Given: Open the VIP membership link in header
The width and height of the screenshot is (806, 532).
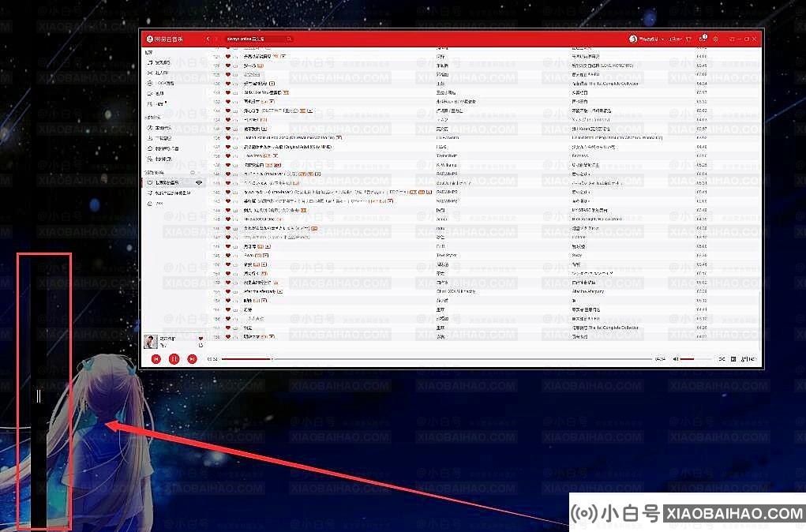Looking at the screenshot, I should (x=676, y=39).
